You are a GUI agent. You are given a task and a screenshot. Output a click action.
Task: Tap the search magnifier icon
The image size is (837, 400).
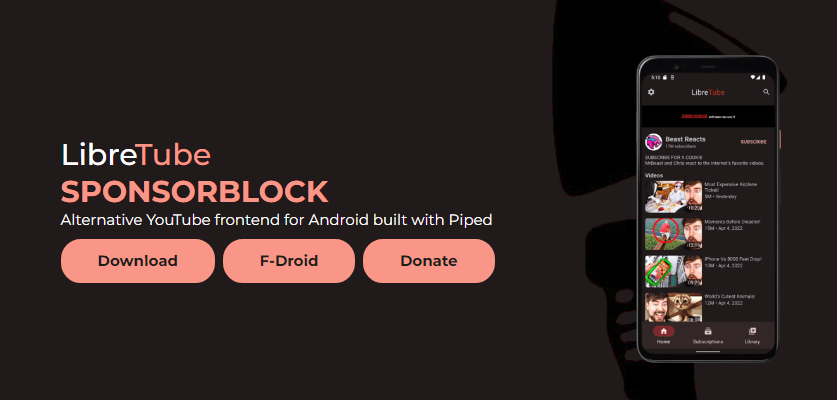766,92
